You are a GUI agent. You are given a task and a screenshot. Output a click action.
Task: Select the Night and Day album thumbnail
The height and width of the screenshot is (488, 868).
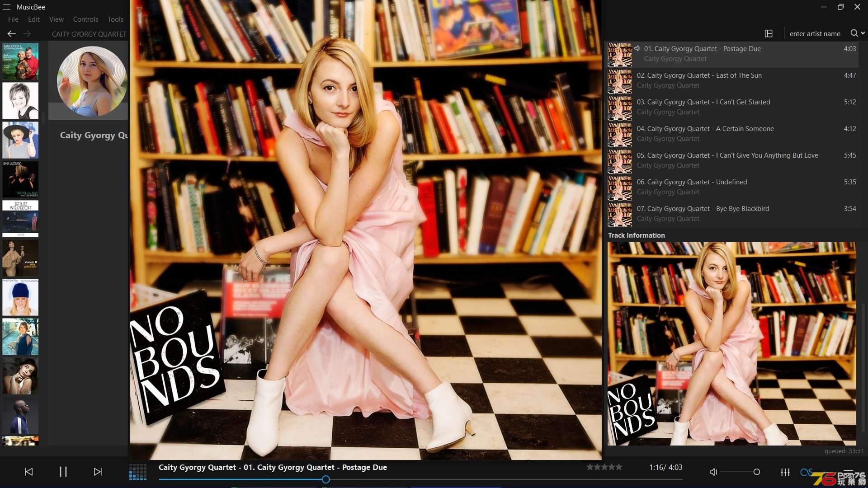[20, 179]
